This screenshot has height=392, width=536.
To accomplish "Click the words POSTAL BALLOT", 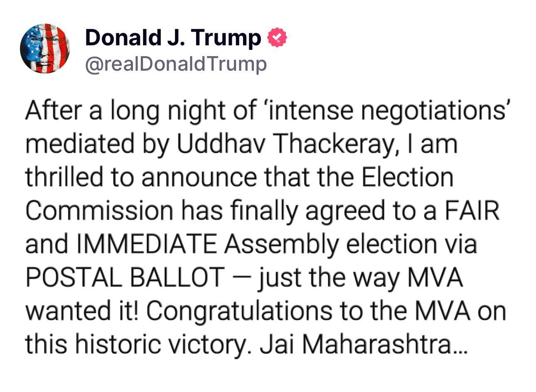I will 125,278.
